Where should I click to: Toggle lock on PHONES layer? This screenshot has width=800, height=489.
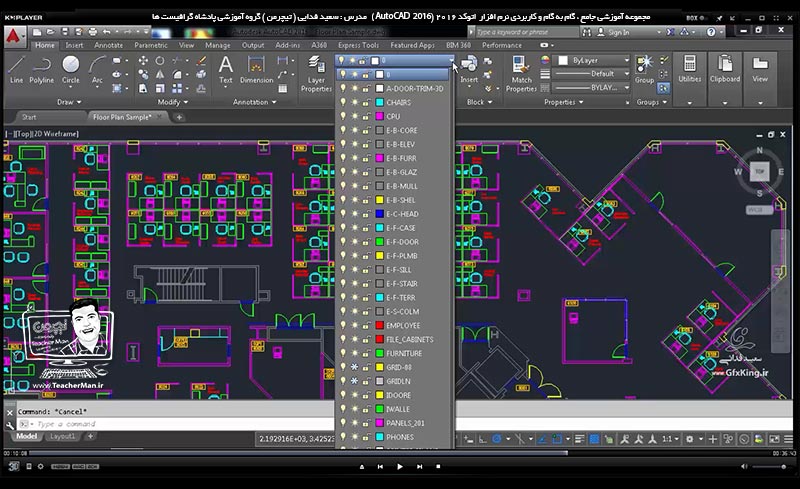[366, 437]
